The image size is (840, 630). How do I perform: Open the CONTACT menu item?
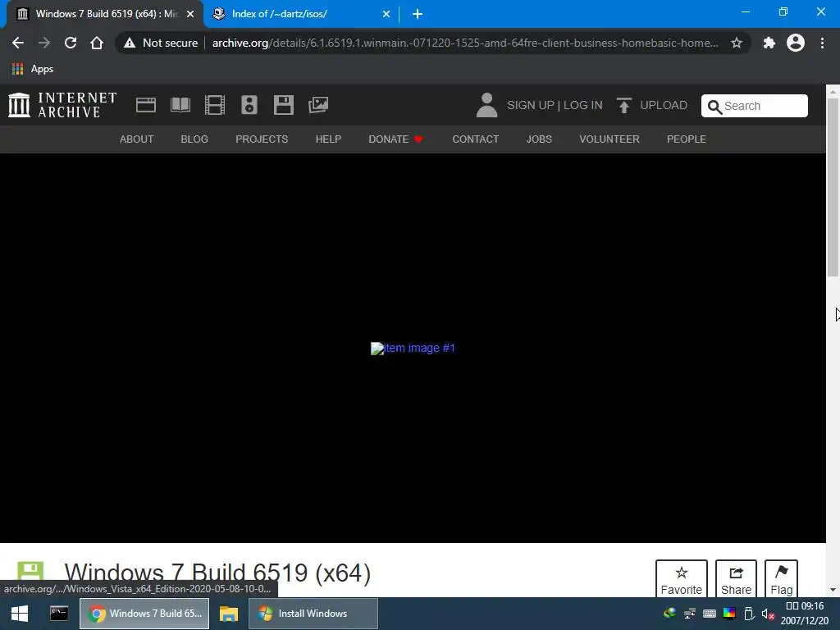pos(476,139)
